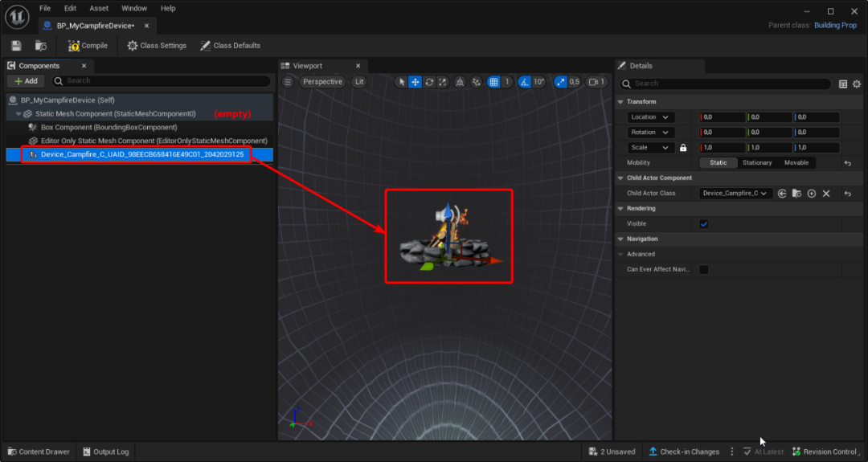Open the Output Log
This screenshot has height=462, width=868.
click(106, 452)
